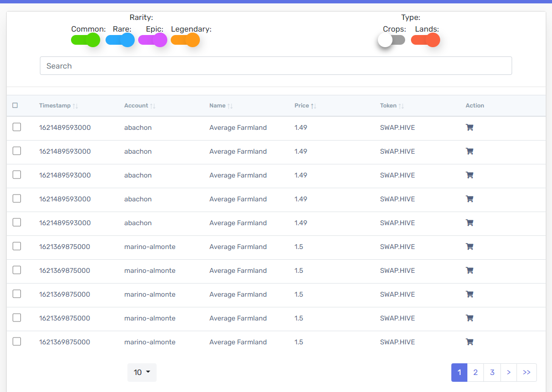Open the rows-per-page dropdown showing 10
Screen dimensions: 552x392
[x=142, y=373]
